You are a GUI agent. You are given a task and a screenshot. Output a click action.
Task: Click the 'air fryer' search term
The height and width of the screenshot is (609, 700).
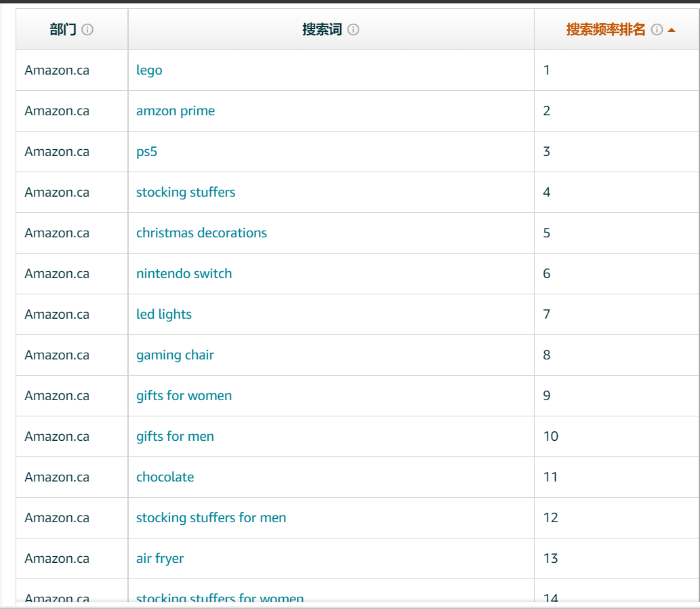click(160, 559)
